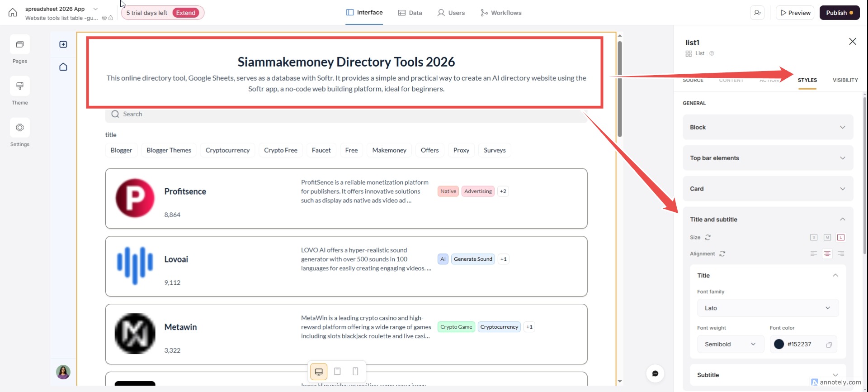Switch to the Users tab
The width and height of the screenshot is (868, 392).
[451, 13]
